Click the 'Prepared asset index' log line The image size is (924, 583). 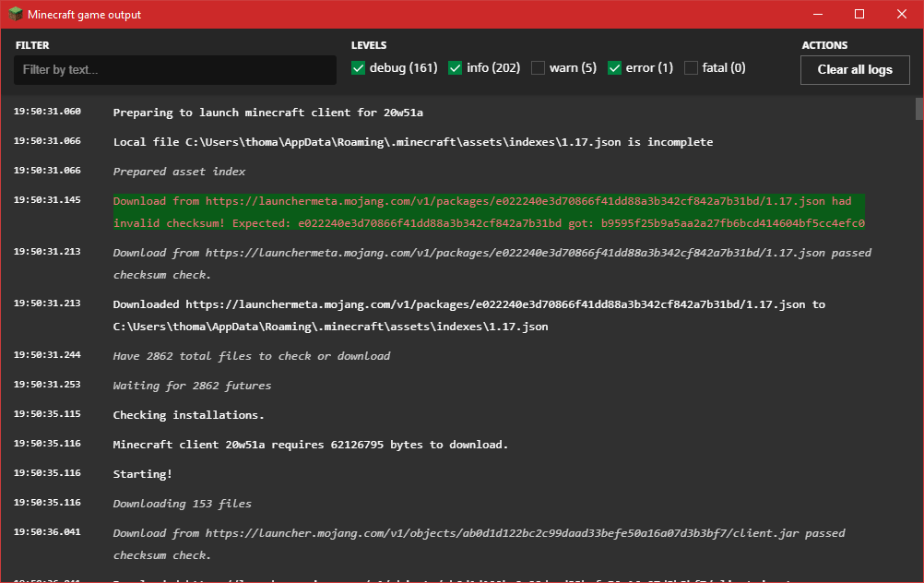179,172
